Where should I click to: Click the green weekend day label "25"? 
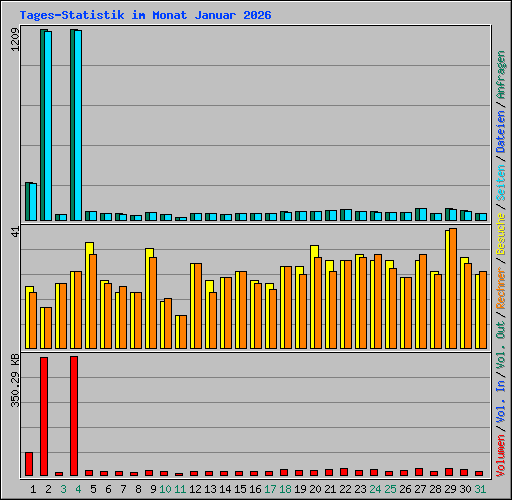(390, 489)
